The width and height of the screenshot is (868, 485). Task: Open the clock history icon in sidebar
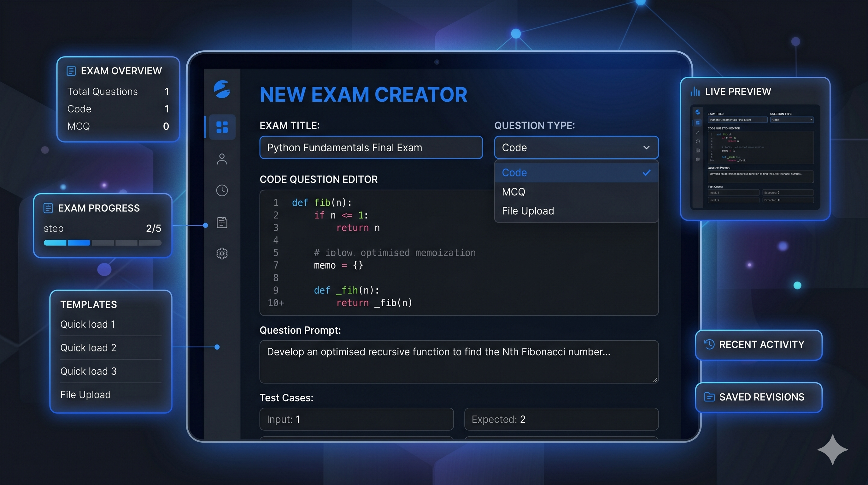pos(222,190)
